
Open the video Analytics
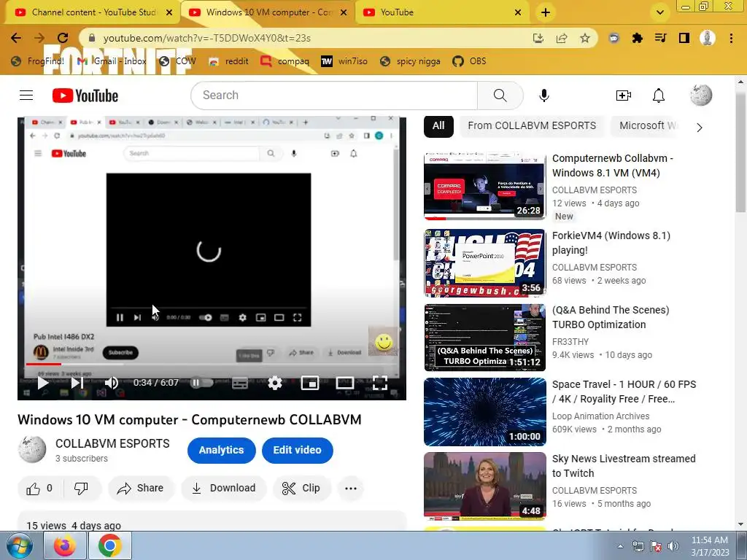[221, 450]
